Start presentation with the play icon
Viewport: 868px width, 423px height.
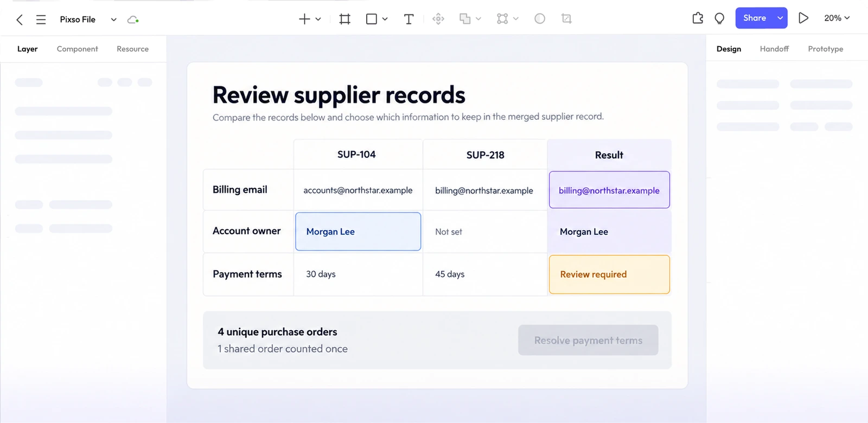(x=803, y=18)
